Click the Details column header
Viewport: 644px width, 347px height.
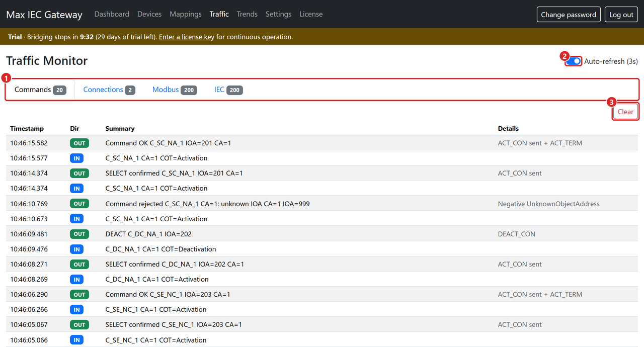click(508, 129)
